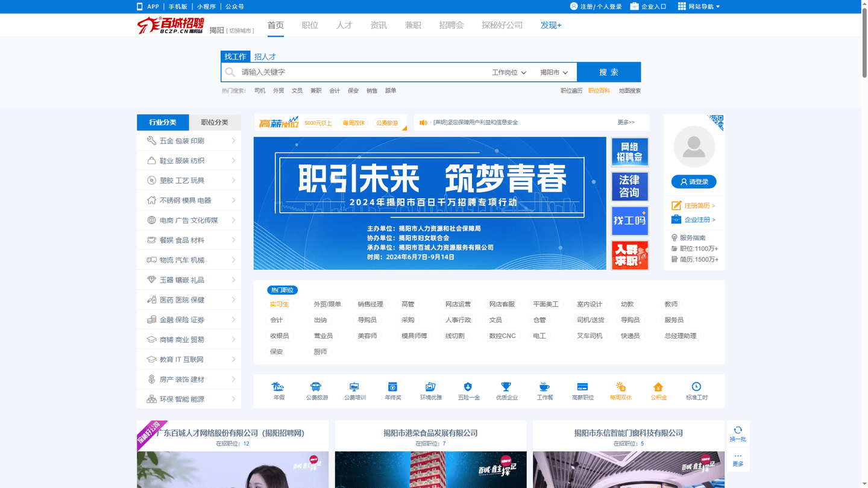
Task: Click the 五险一金 shield icon
Action: pyautogui.click(x=468, y=387)
